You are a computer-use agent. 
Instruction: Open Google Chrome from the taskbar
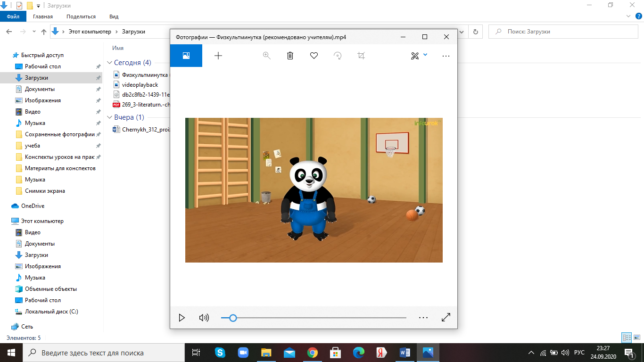click(312, 353)
